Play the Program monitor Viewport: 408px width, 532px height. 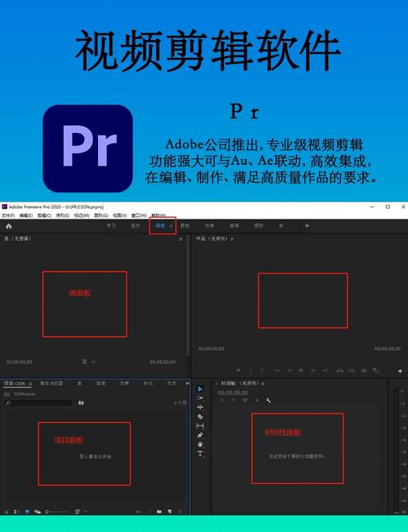pos(301,370)
